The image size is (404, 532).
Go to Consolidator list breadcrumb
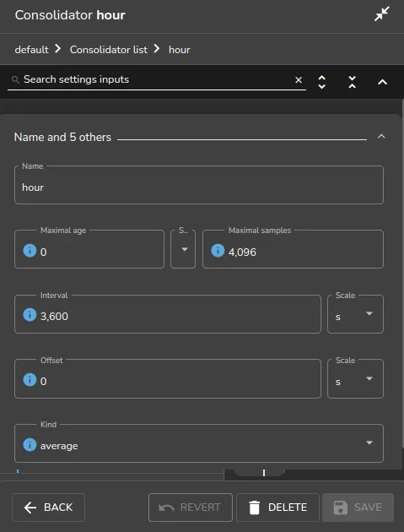[109, 50]
